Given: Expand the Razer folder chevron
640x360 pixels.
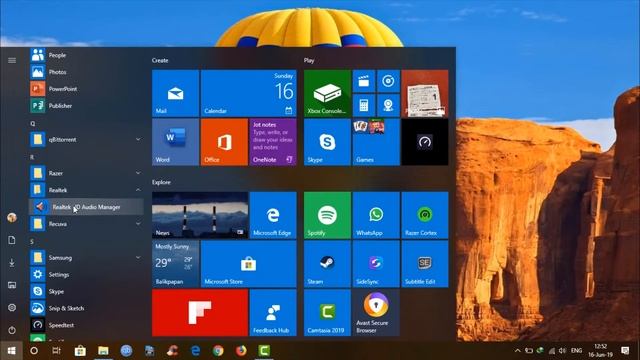Looking at the screenshot, I should 138,173.
